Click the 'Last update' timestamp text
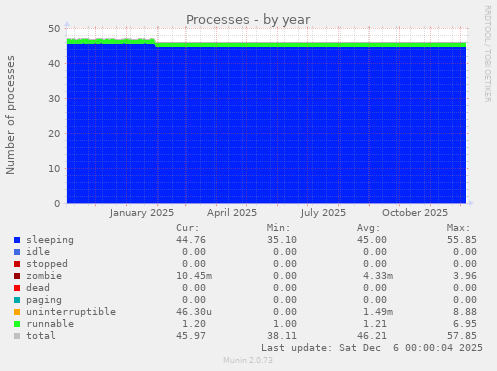497x371 pixels. [x=372, y=348]
